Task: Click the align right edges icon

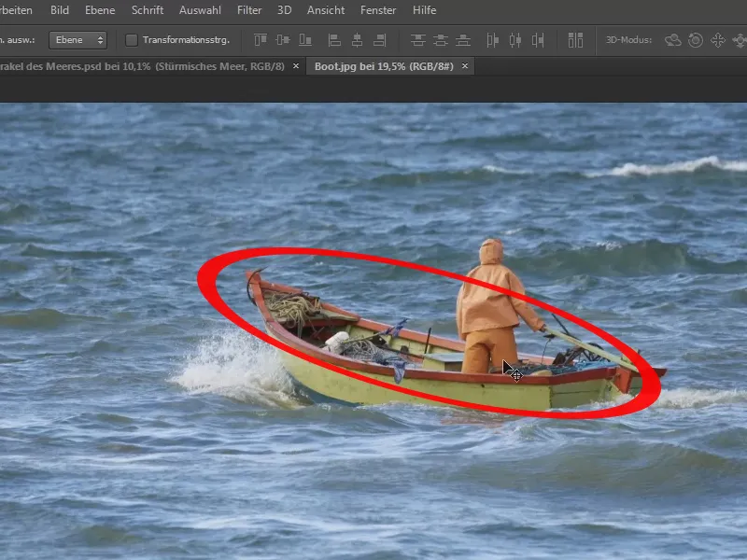Action: 380,40
